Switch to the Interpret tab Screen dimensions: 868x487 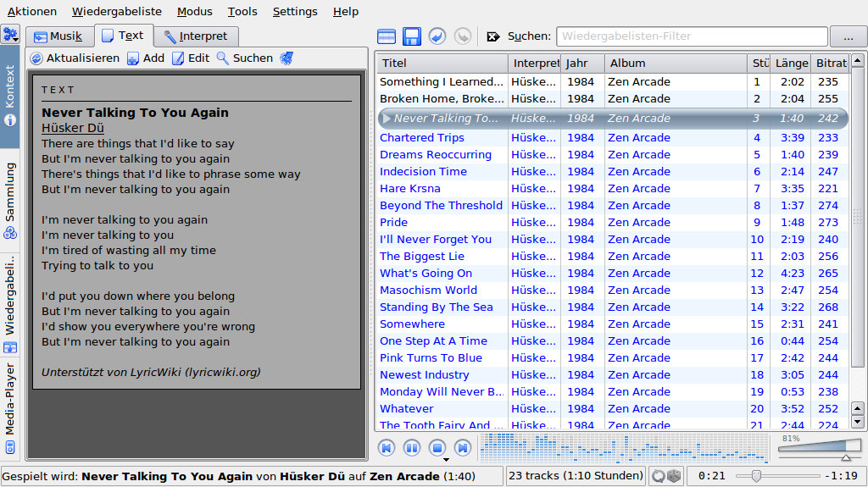pos(196,36)
